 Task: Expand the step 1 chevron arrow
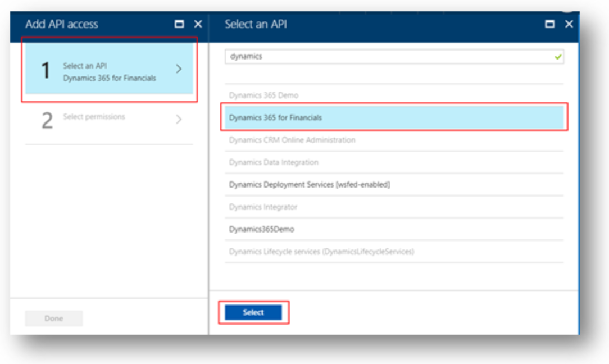(x=179, y=69)
